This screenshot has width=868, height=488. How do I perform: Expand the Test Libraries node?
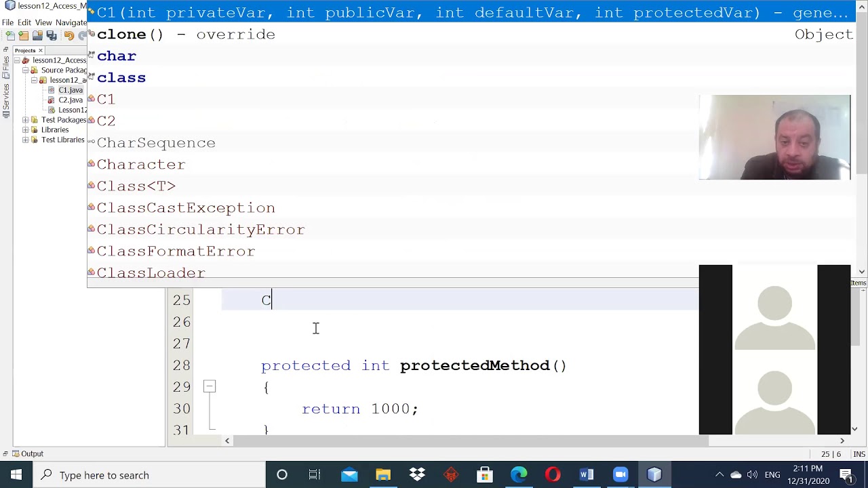tap(25, 140)
